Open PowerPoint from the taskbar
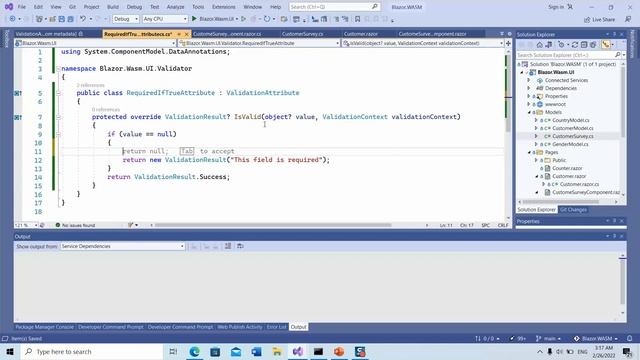The width and height of the screenshot is (640, 360). click(339, 351)
